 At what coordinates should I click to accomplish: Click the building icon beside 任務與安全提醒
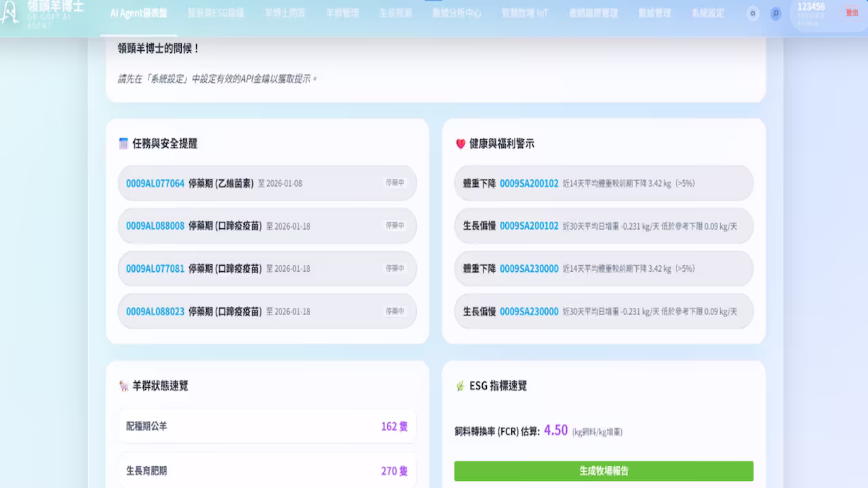[123, 144]
